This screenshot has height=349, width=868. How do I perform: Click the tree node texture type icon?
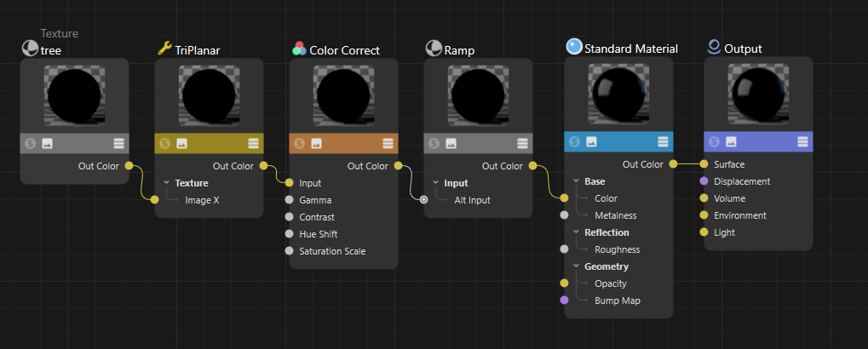[30, 49]
